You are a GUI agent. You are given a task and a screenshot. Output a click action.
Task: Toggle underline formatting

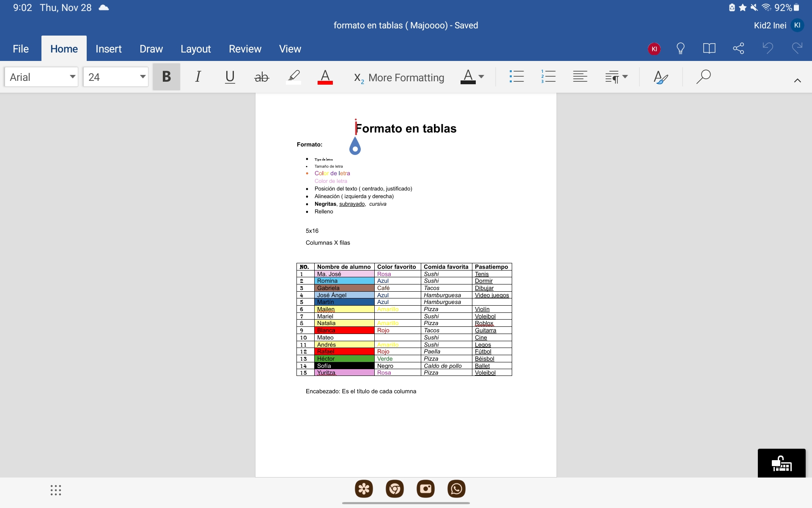pos(230,77)
